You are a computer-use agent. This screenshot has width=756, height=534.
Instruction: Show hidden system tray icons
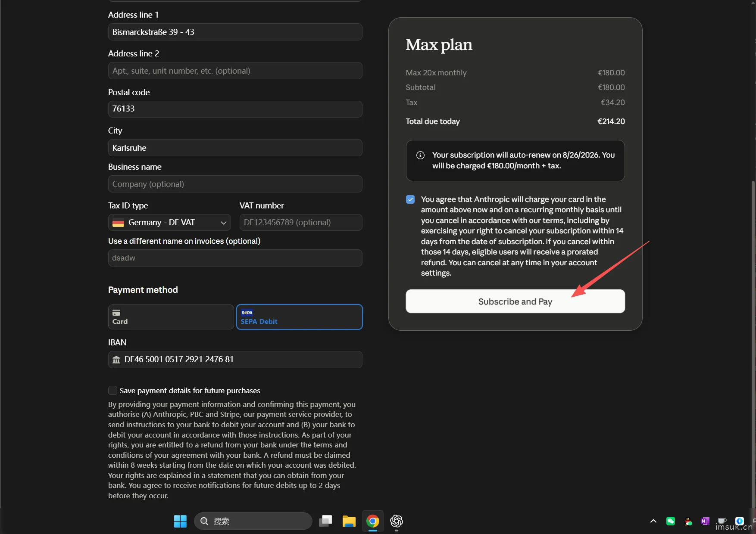[x=653, y=521]
